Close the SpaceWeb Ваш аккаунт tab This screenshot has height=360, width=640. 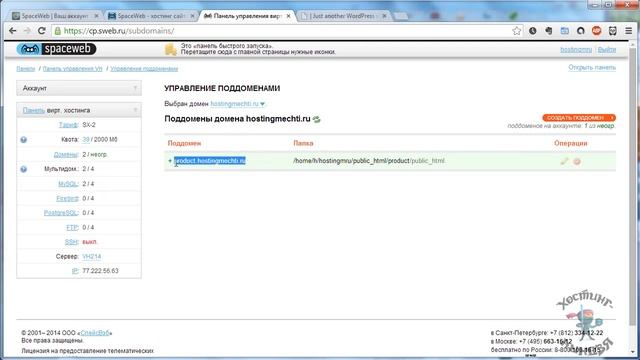(x=96, y=16)
